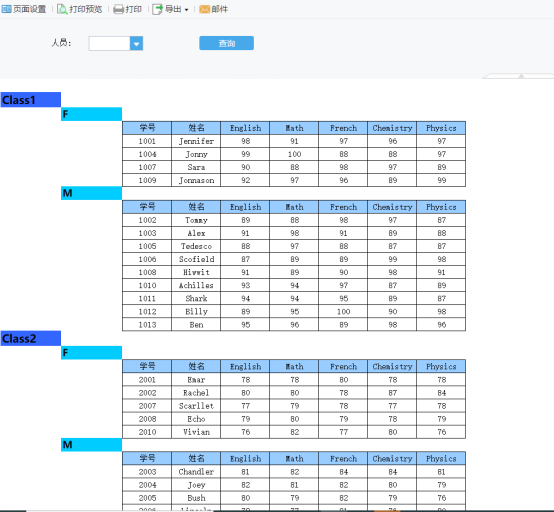Viewport: 554px width, 512px height.
Task: Click the print preview magnifier icon
Action: pos(62,9)
